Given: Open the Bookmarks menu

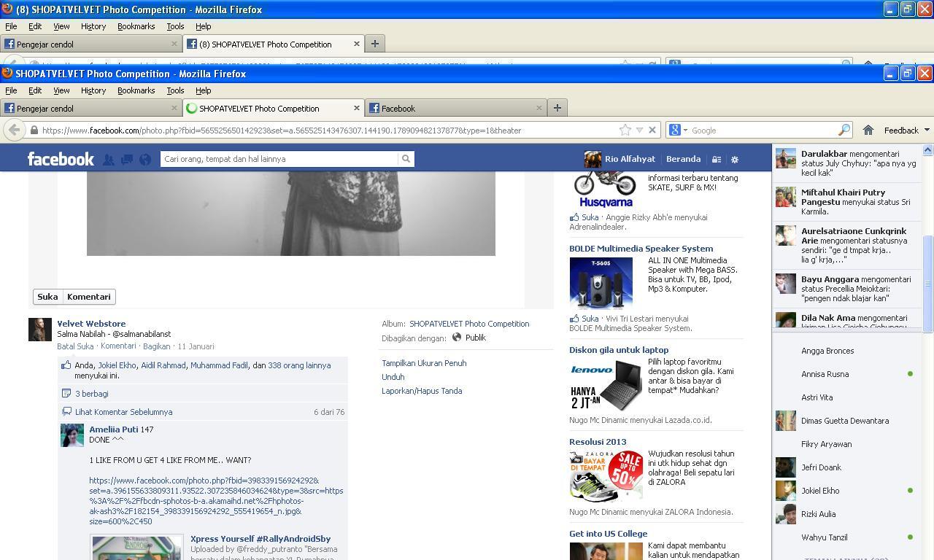Looking at the screenshot, I should pos(136,90).
